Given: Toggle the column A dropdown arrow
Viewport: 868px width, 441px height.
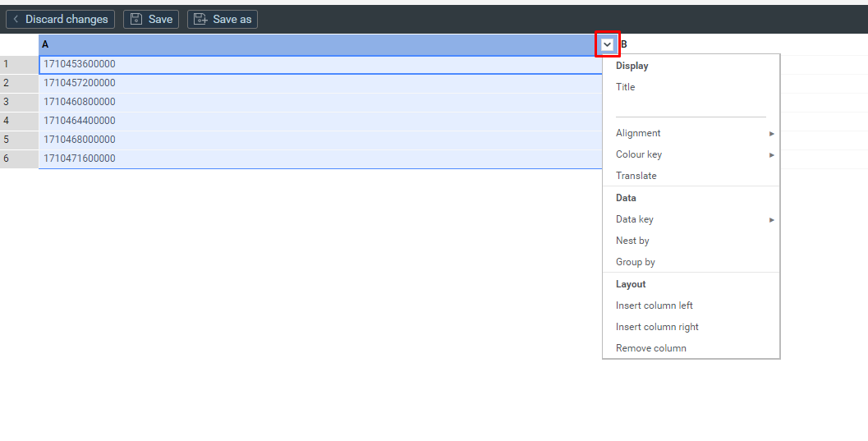Looking at the screenshot, I should [x=607, y=44].
